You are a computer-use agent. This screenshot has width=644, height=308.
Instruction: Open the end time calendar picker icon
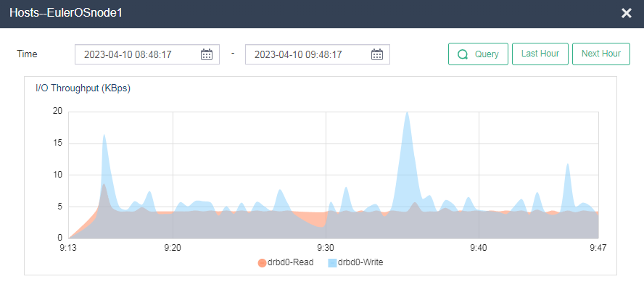coord(377,54)
